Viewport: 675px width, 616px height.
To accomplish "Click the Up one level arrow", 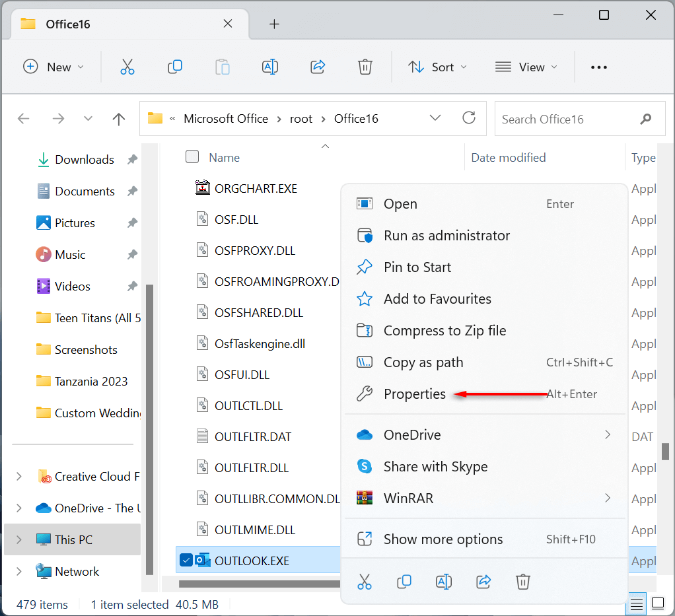I will click(119, 119).
